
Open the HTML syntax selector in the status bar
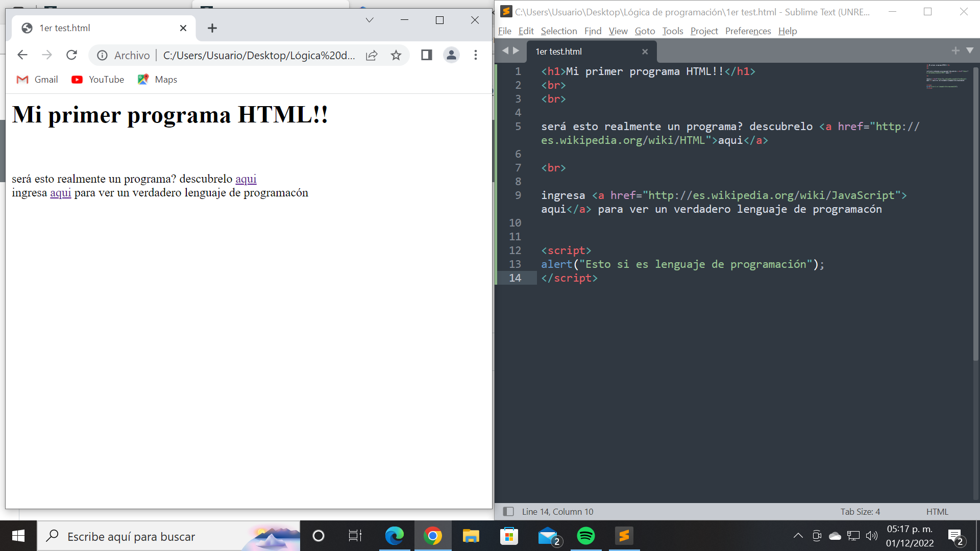pyautogui.click(x=937, y=511)
